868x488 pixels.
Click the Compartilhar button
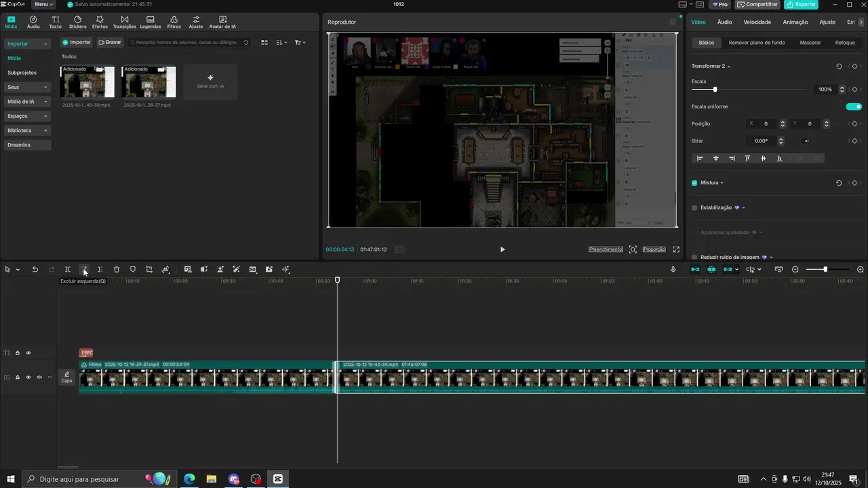click(757, 4)
